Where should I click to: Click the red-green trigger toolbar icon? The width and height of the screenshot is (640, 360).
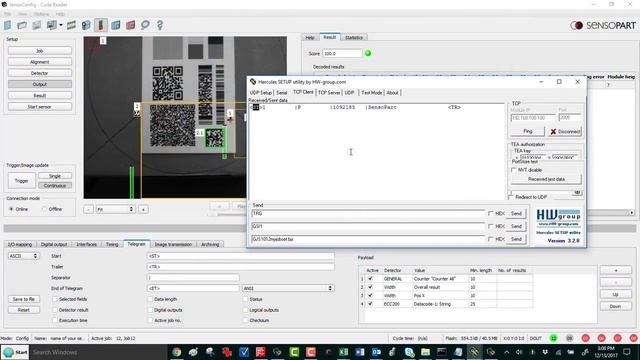[100, 25]
